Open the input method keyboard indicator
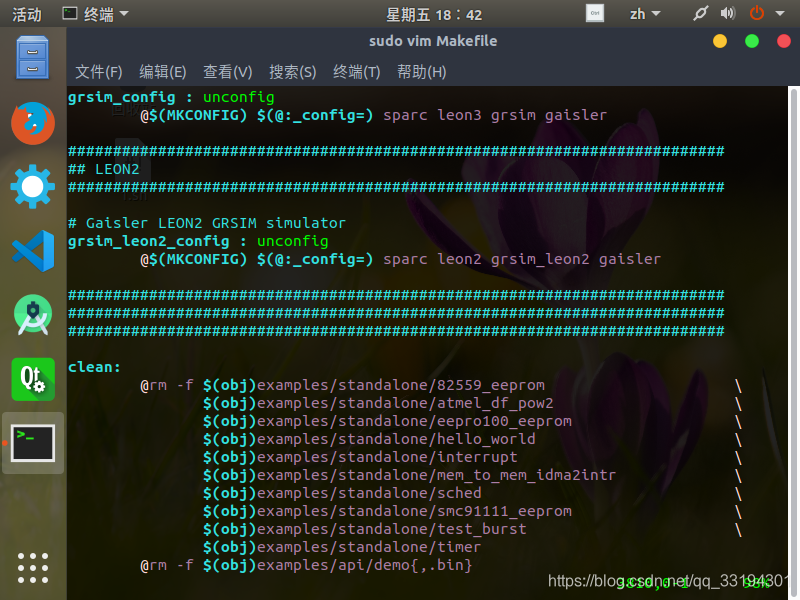Image resolution: width=800 pixels, height=600 pixels. click(x=595, y=13)
